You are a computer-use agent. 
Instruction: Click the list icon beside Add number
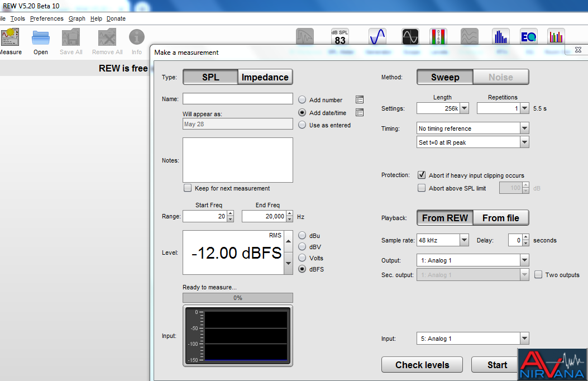(x=360, y=100)
